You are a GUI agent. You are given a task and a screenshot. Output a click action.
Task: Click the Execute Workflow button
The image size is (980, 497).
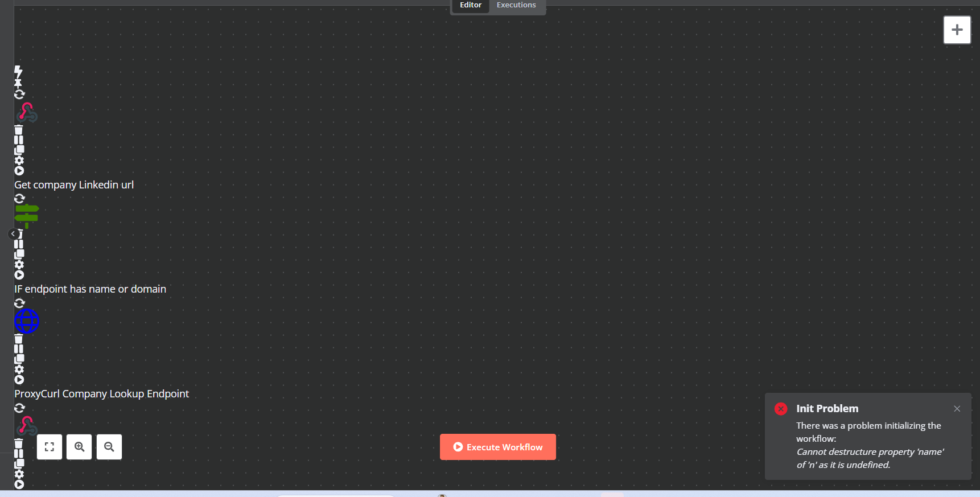pyautogui.click(x=498, y=447)
